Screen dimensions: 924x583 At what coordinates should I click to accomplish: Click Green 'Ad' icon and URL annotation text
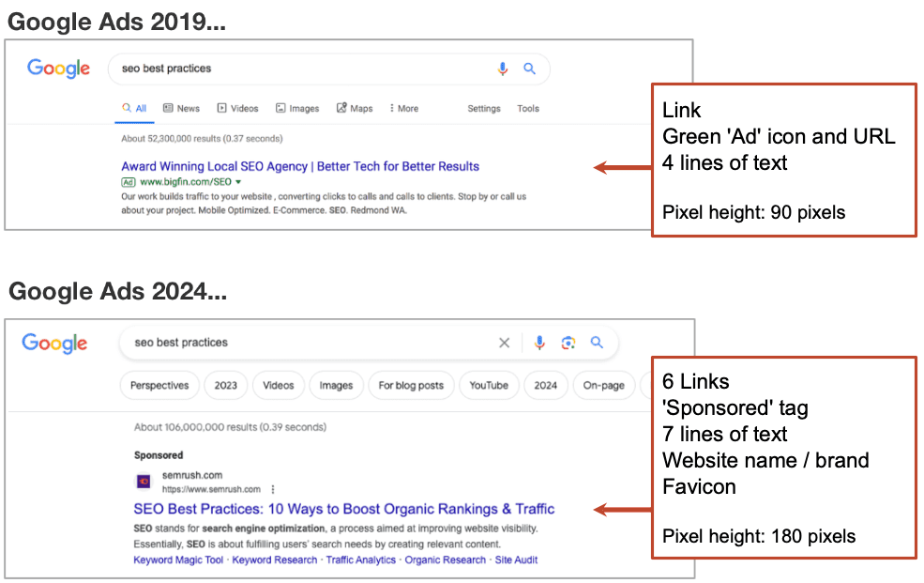click(x=779, y=136)
